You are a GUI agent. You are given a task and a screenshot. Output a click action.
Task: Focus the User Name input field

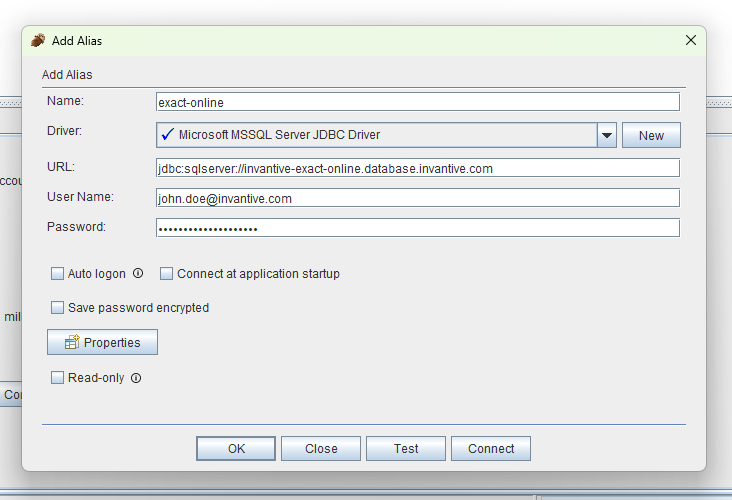[x=418, y=198]
